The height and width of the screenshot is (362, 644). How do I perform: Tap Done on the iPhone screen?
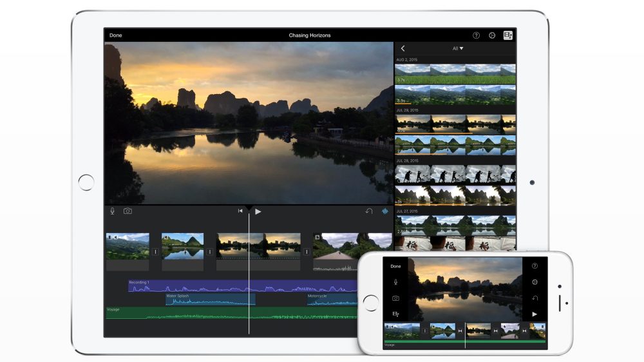[395, 266]
